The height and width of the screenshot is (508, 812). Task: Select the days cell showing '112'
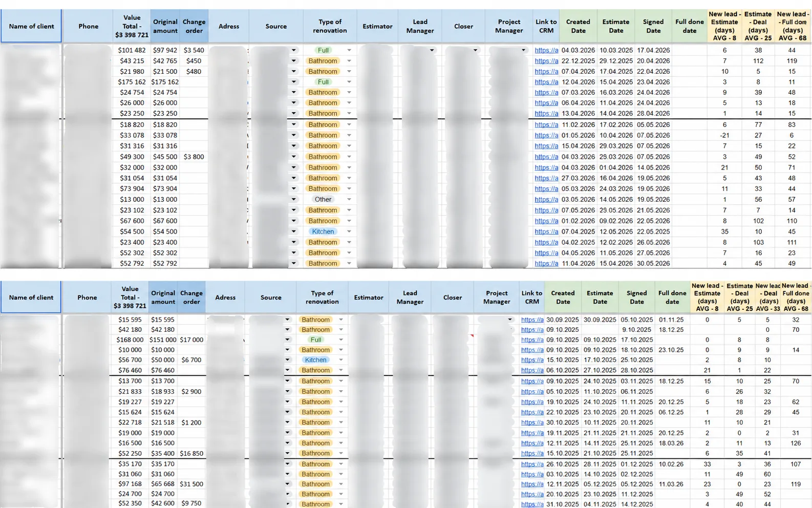pyautogui.click(x=758, y=61)
